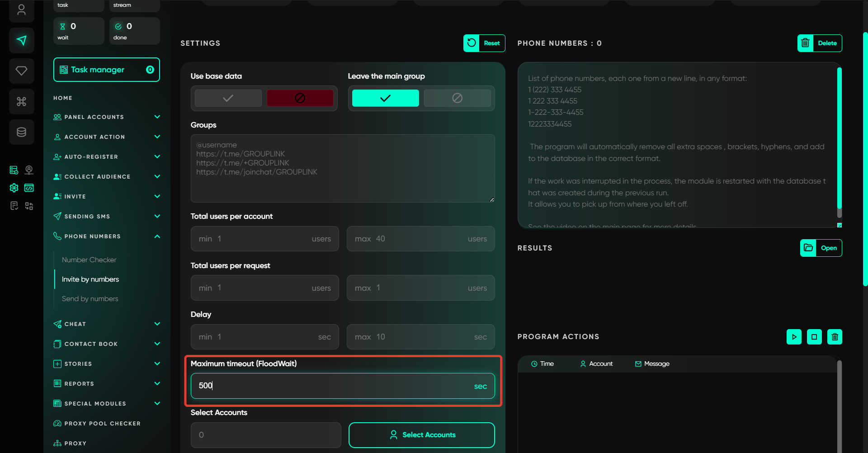Disable Use base data with red option
Viewport: 868px width, 453px height.
pos(300,98)
